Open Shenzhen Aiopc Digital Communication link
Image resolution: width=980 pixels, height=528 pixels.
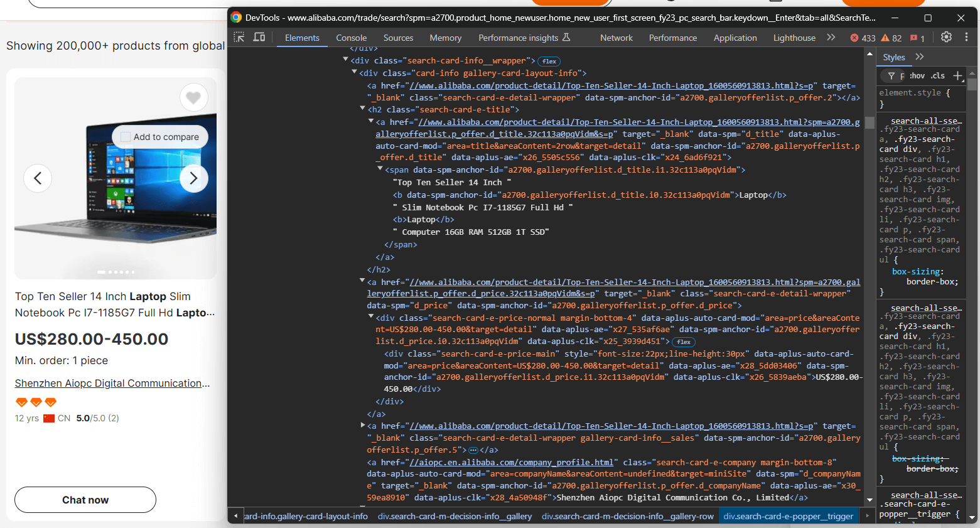click(112, 383)
